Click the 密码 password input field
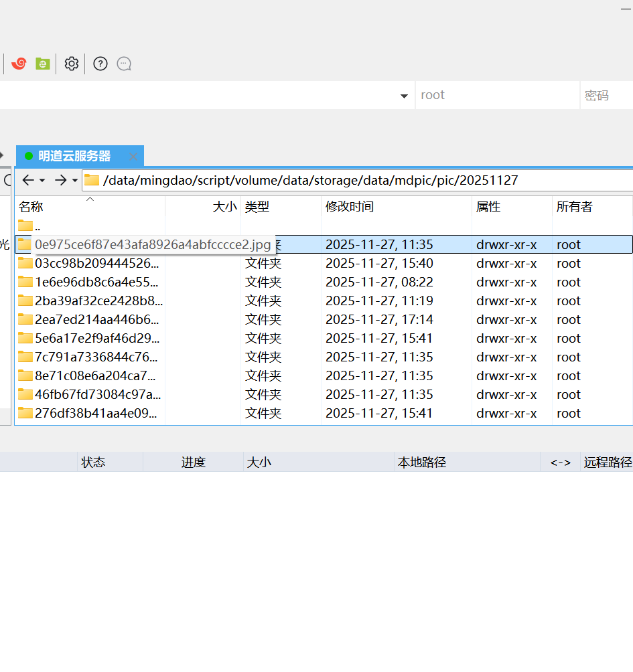Image resolution: width=633 pixels, height=672 pixels. 606,95
